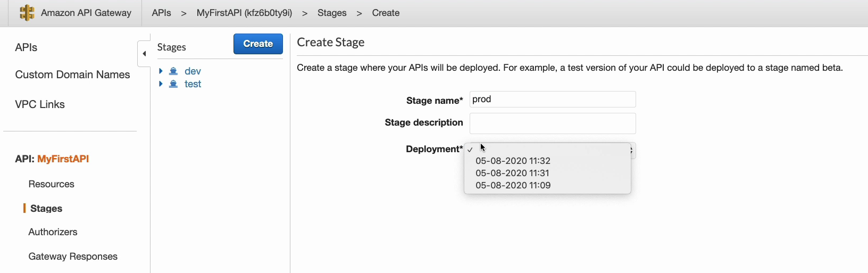Click the test stage icon
This screenshot has height=273, width=868.
point(173,84)
